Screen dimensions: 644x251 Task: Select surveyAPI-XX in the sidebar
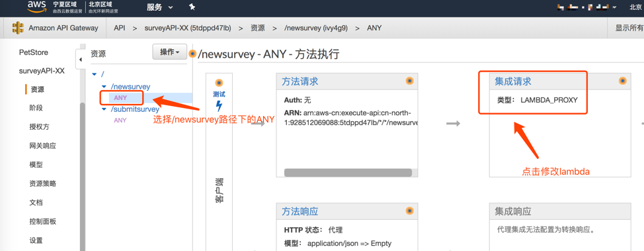[x=42, y=70]
